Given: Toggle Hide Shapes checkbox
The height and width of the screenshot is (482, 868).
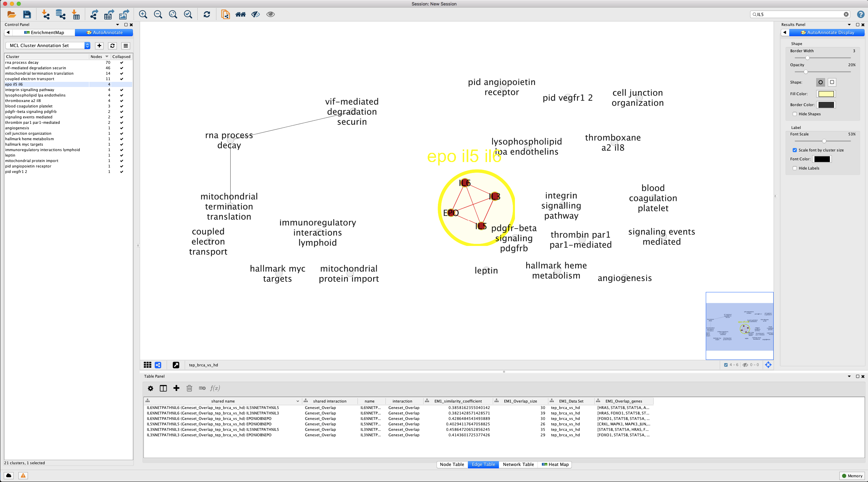Looking at the screenshot, I should click(795, 114).
